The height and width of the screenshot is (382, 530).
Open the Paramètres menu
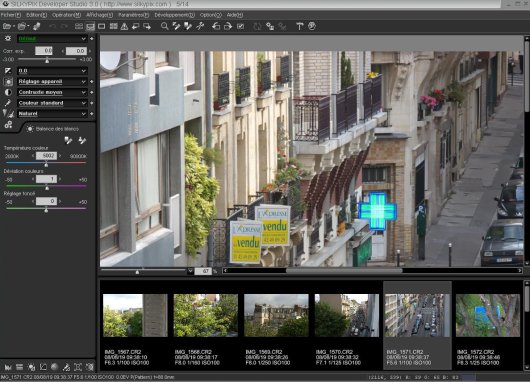tap(134, 15)
